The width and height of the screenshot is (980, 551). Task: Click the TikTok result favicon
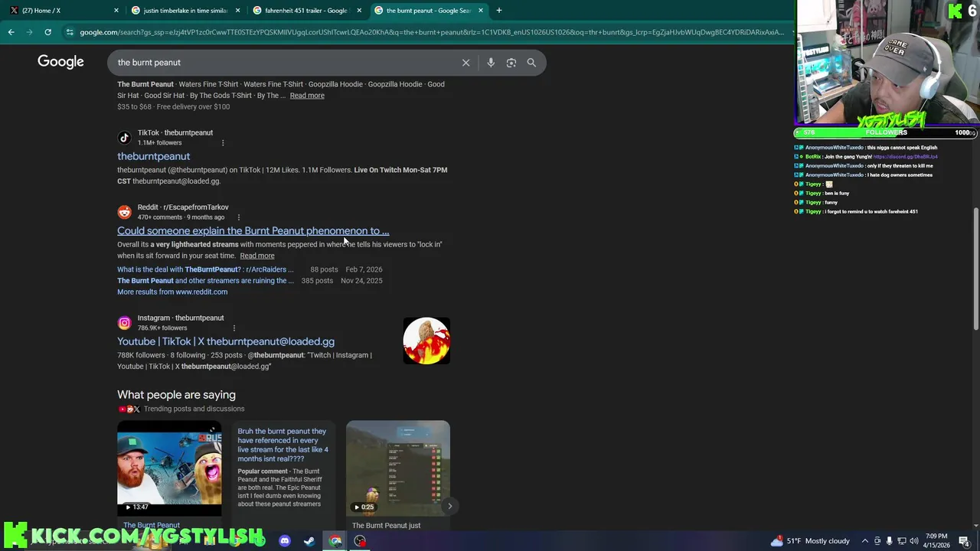pos(124,138)
